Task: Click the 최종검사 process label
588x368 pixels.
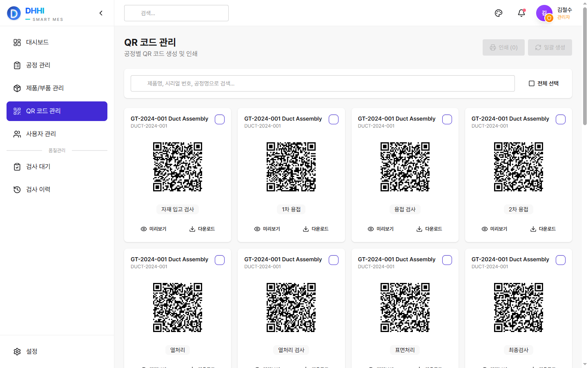Action: tap(519, 350)
